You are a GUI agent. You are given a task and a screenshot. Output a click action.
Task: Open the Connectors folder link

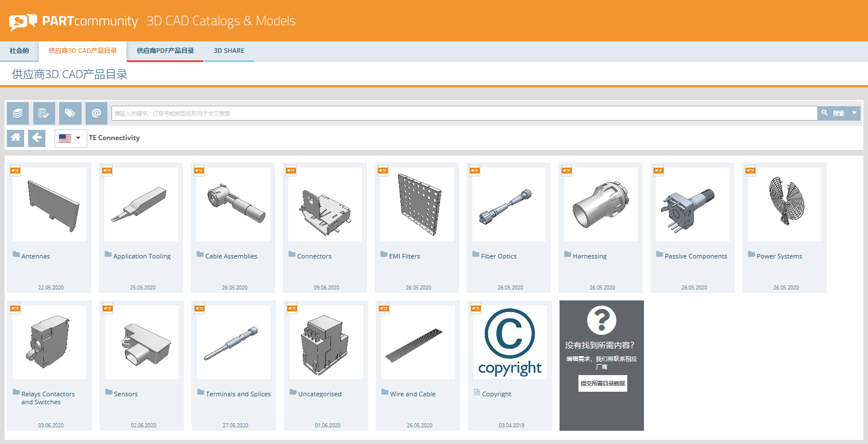[314, 256]
